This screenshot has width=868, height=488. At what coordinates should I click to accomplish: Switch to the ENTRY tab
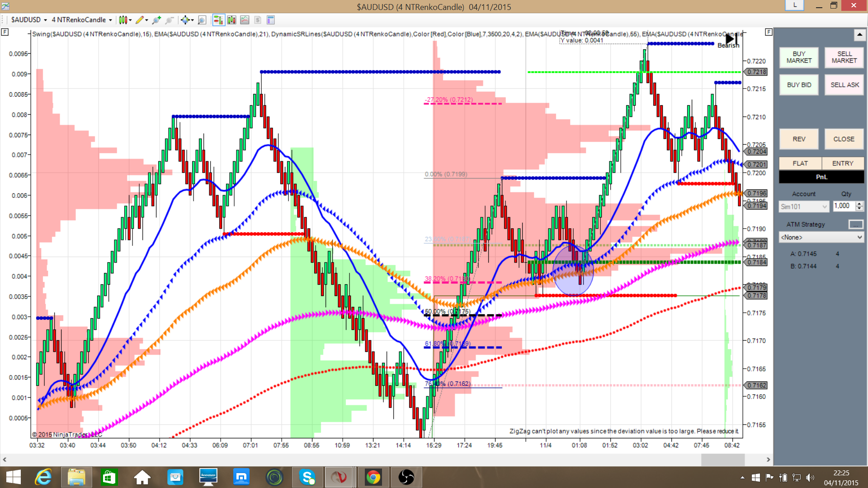pos(843,163)
